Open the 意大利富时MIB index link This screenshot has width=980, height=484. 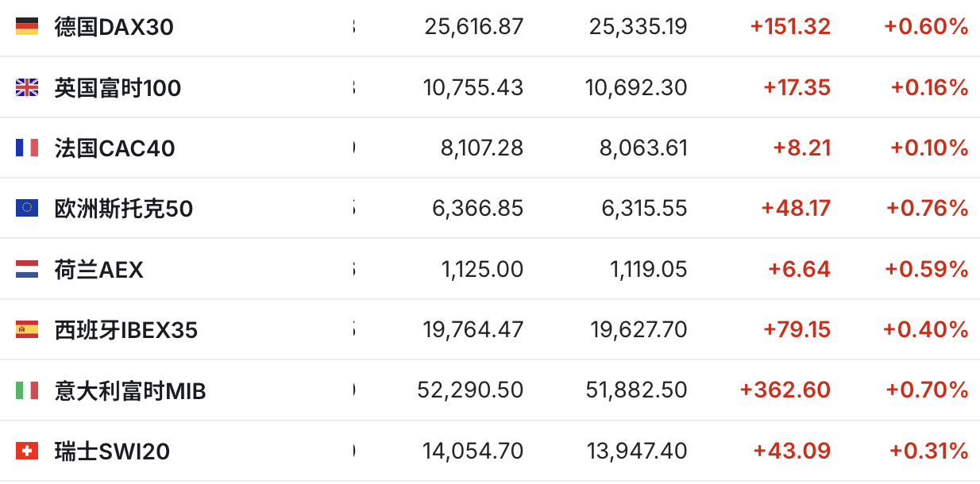point(130,390)
